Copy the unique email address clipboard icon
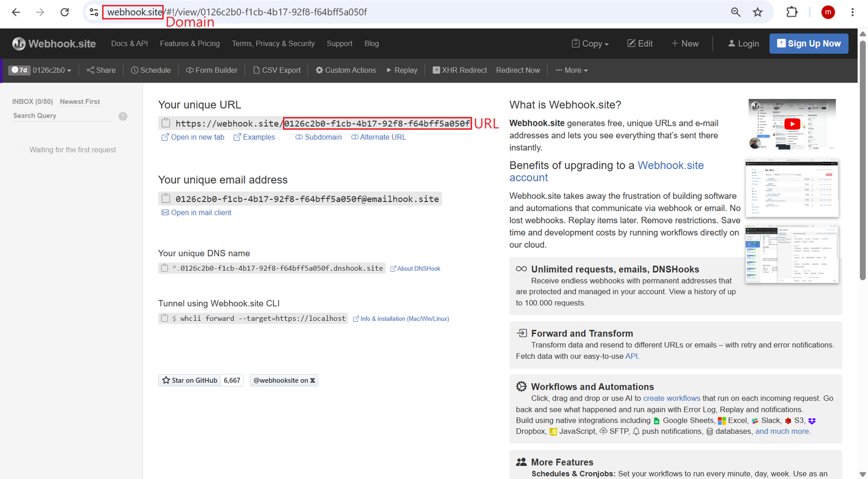Viewport: 868px width, 479px height. [166, 199]
